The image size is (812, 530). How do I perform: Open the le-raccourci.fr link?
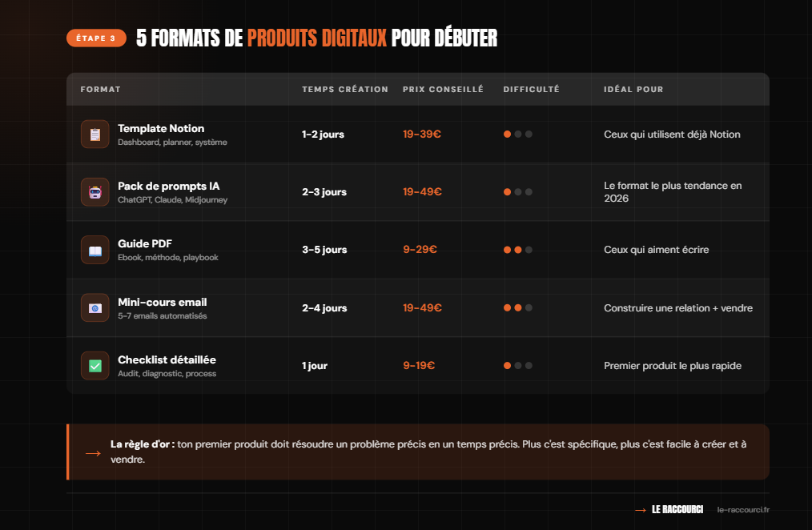point(743,510)
